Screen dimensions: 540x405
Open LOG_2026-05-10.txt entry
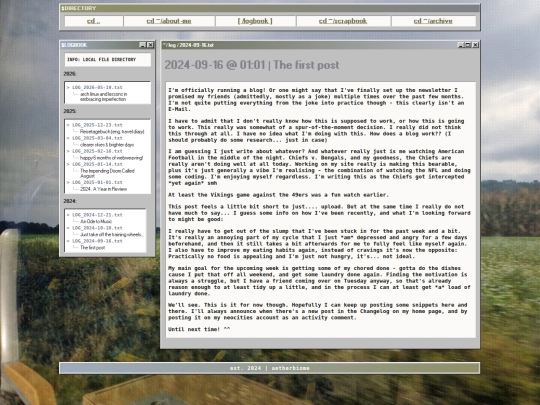coord(97,87)
